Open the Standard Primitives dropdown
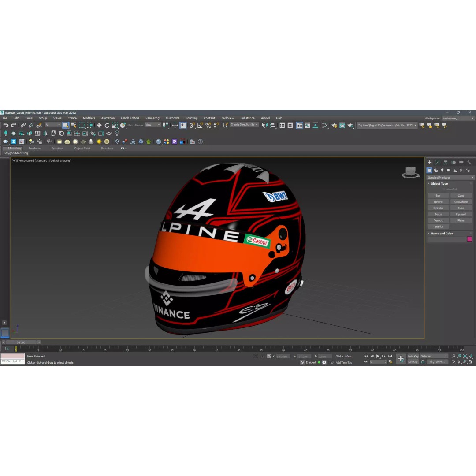 pyautogui.click(x=450, y=177)
